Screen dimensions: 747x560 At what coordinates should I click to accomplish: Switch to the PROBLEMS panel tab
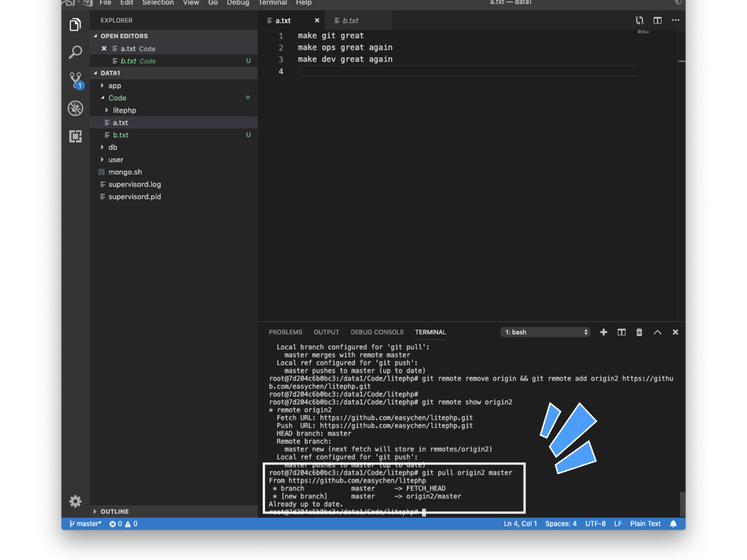285,332
